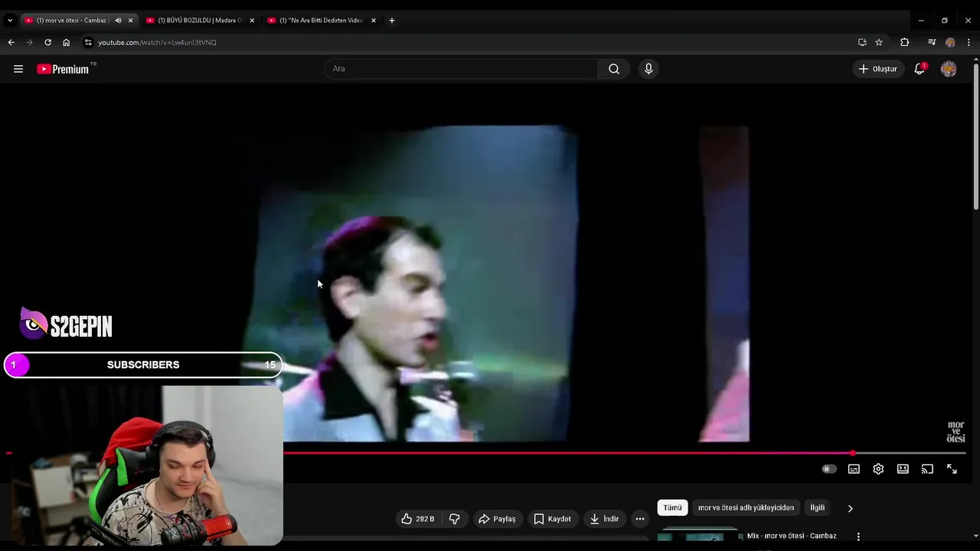Open the browser extensions puzzle icon
Screen dimensions: 980x551
904,43
